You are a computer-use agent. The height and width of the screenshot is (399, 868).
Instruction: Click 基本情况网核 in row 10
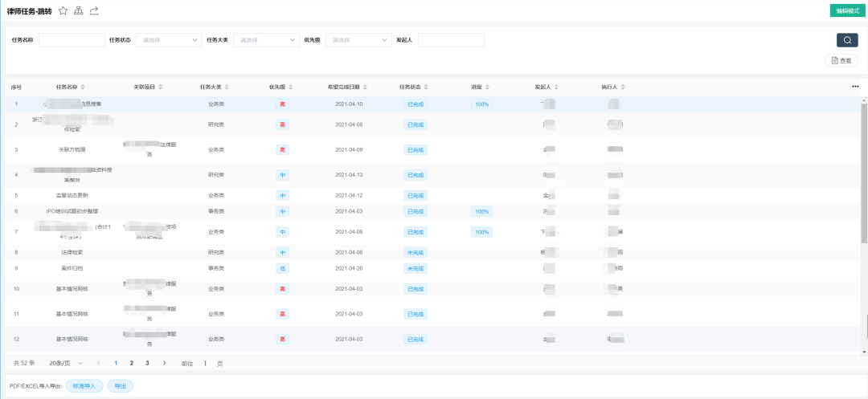tap(72, 288)
